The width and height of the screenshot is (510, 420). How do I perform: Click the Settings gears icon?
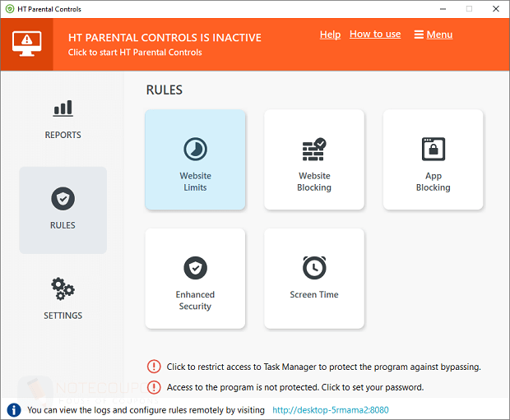coord(63,288)
